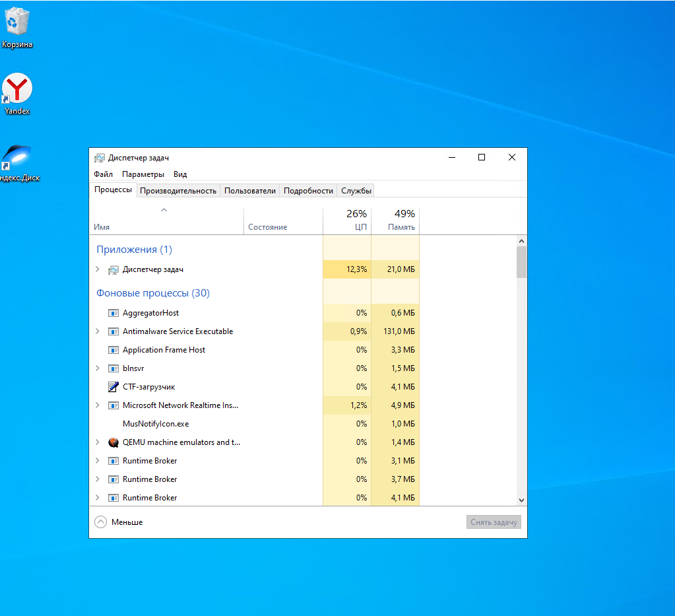
Task: Switch to the Пользователи tab
Action: (x=249, y=191)
